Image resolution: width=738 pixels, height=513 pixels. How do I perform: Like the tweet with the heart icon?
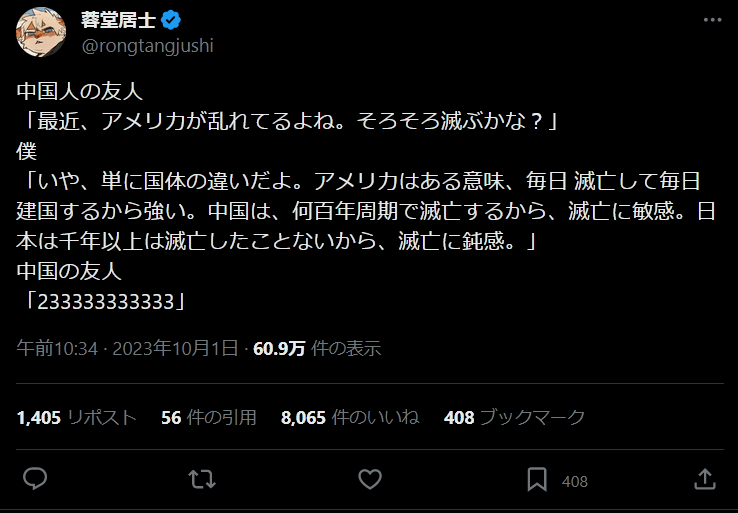pos(370,480)
